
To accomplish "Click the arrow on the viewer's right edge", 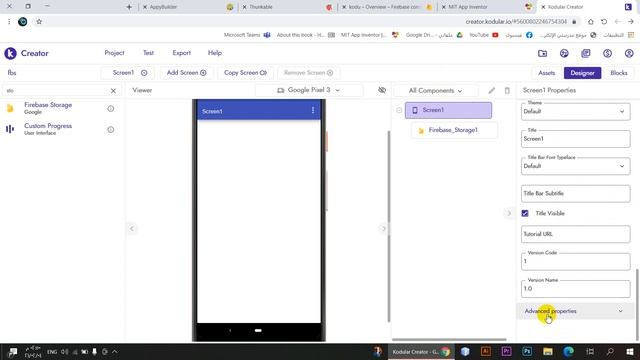I will [x=383, y=229].
